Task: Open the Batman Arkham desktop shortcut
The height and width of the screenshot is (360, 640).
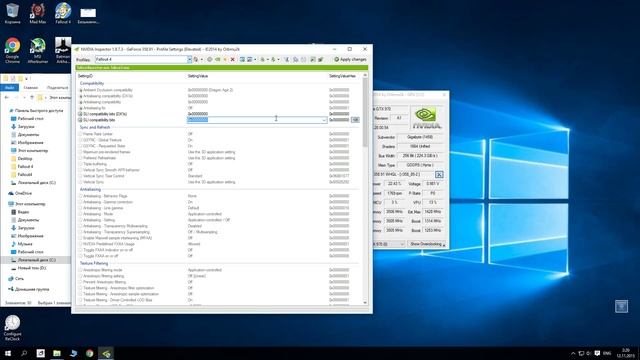Action: pos(63,50)
